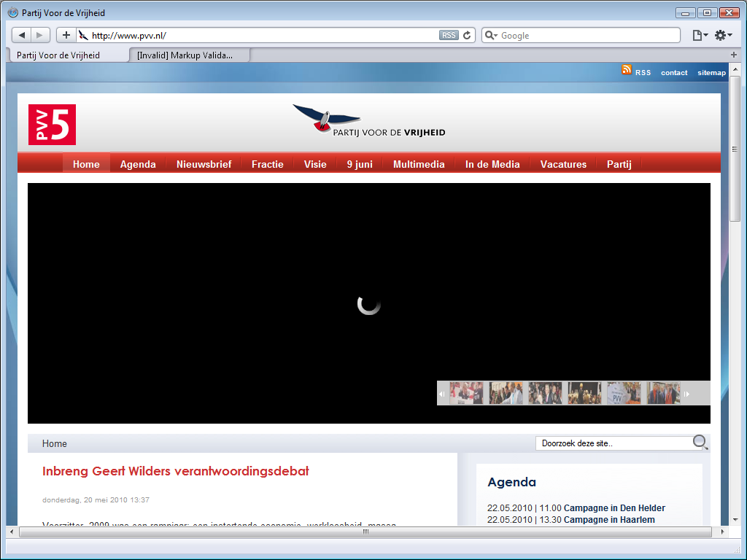Open the gear settings menu
The width and height of the screenshot is (747, 560).
tap(723, 35)
